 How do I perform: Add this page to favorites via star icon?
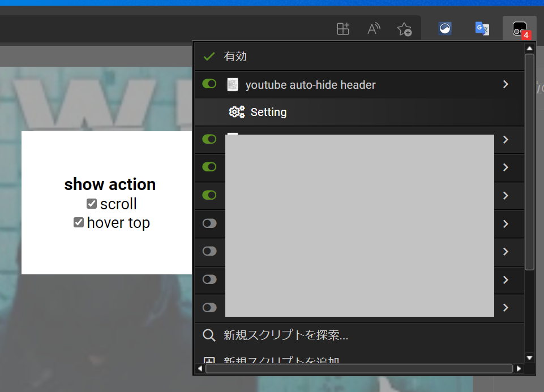tap(404, 28)
